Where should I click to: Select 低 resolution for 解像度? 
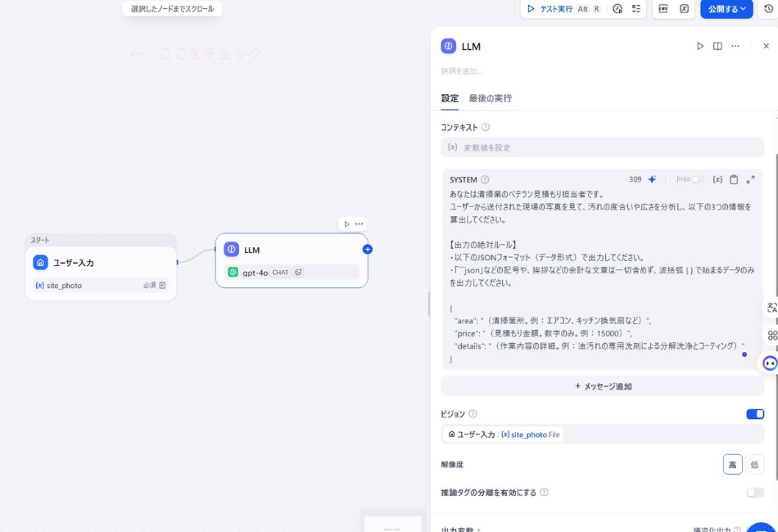pos(754,464)
